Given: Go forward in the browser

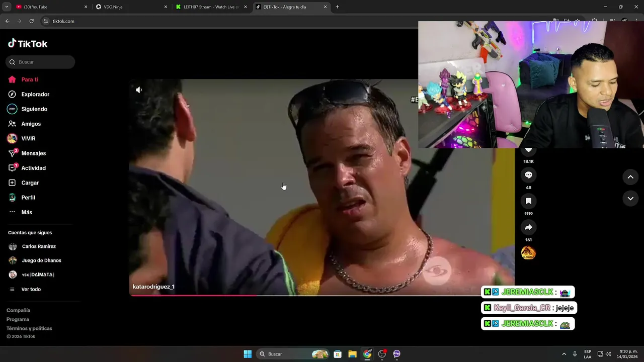Looking at the screenshot, I should [x=19, y=21].
